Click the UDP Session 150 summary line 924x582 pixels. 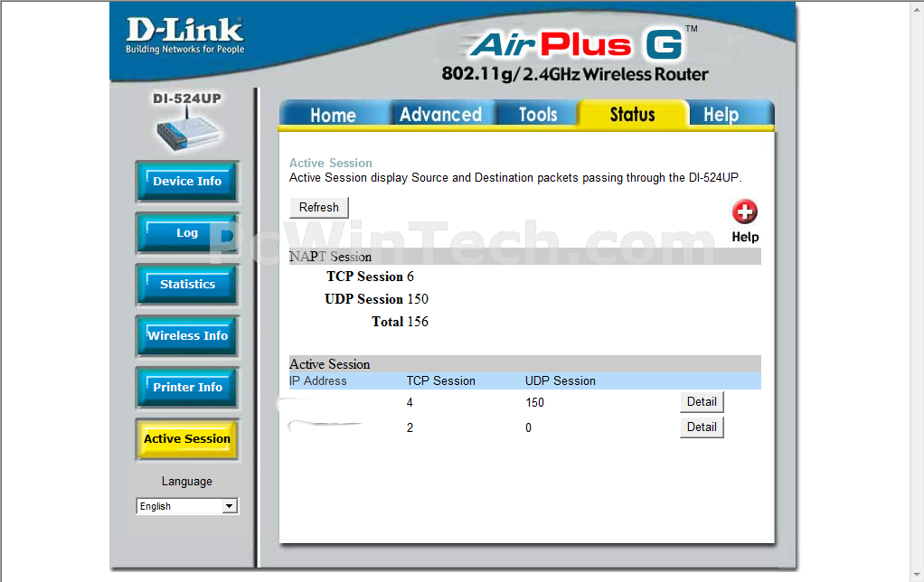pyautogui.click(x=376, y=299)
